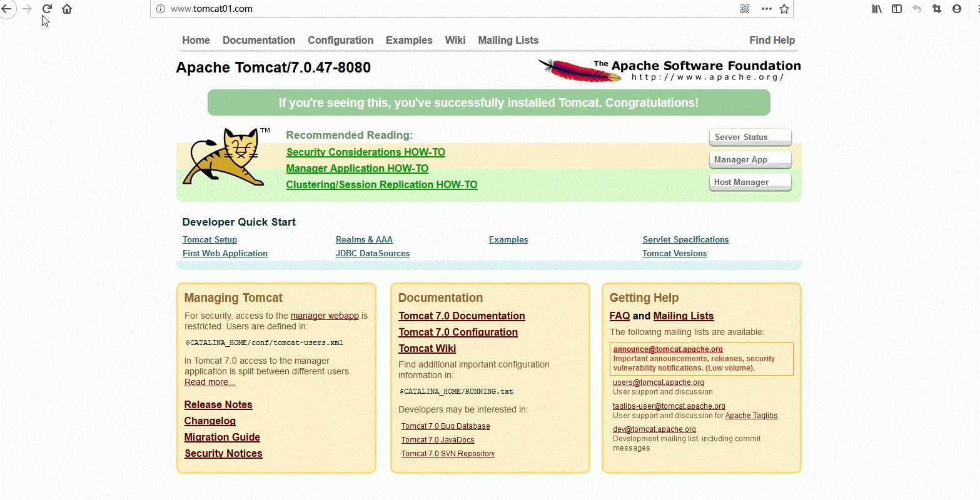
Task: Open the Tomcat Wiki link
Action: (x=427, y=348)
